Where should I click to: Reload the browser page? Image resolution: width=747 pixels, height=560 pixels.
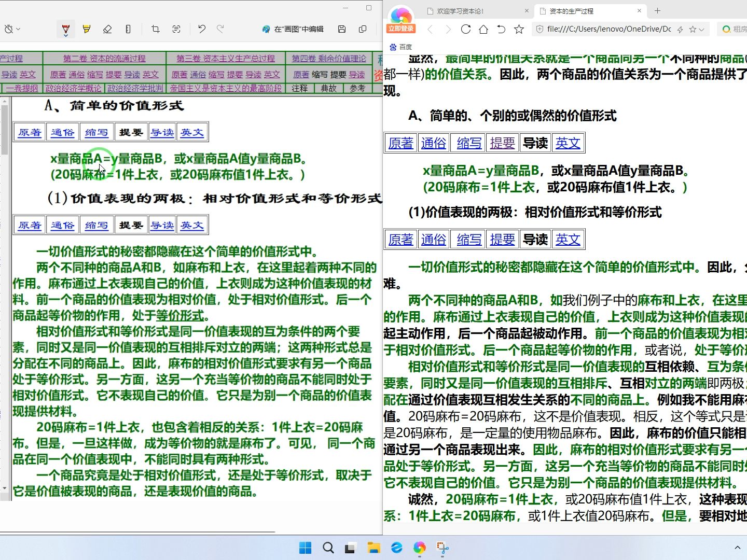click(466, 29)
